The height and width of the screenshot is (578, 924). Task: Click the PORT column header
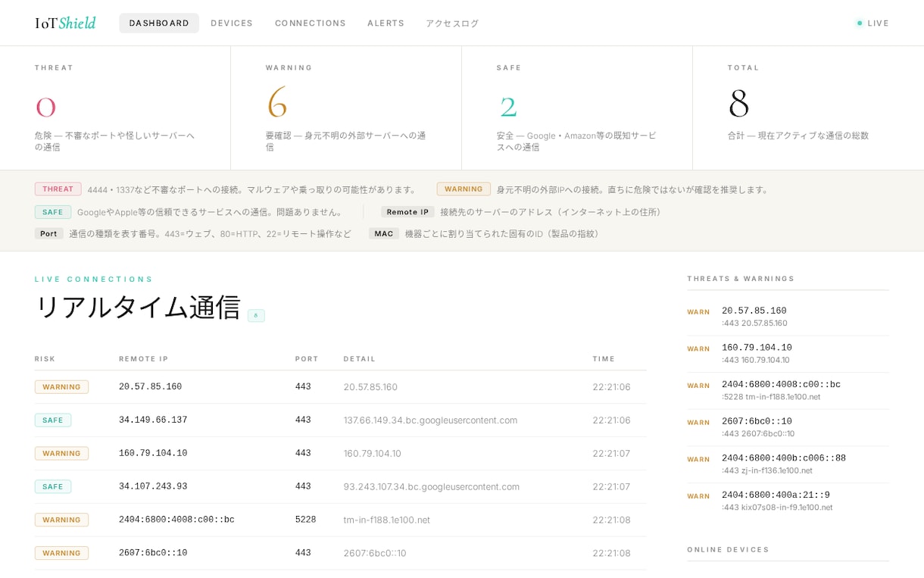307,359
